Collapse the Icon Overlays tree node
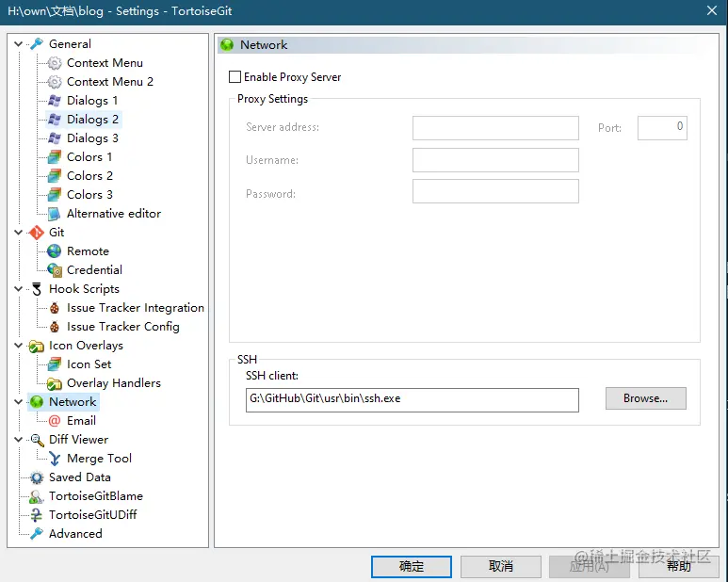The image size is (728, 582). [18, 346]
